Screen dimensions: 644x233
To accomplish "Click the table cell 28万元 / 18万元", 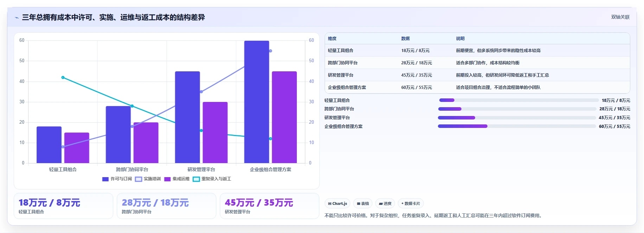I will [x=416, y=63].
